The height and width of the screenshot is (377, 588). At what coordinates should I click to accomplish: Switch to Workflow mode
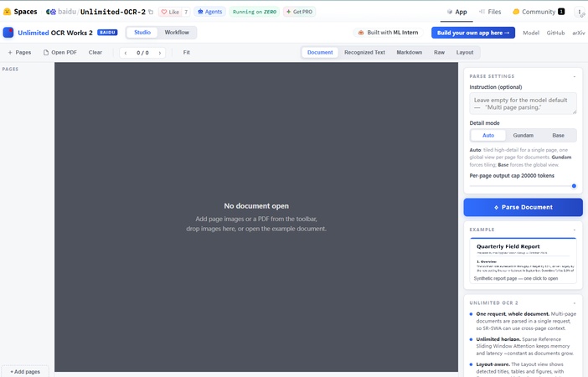tap(177, 33)
